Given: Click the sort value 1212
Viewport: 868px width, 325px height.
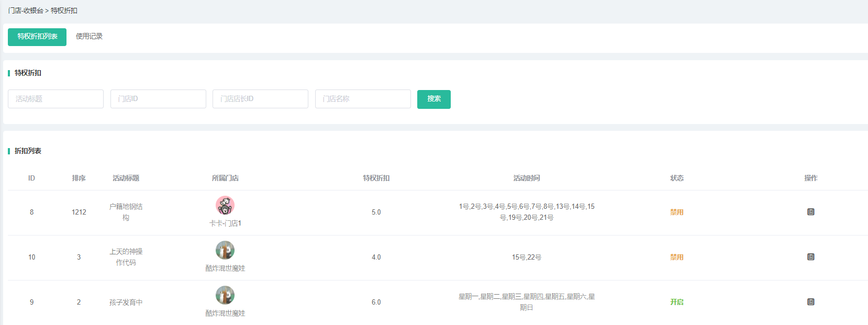Looking at the screenshot, I should click(79, 212).
